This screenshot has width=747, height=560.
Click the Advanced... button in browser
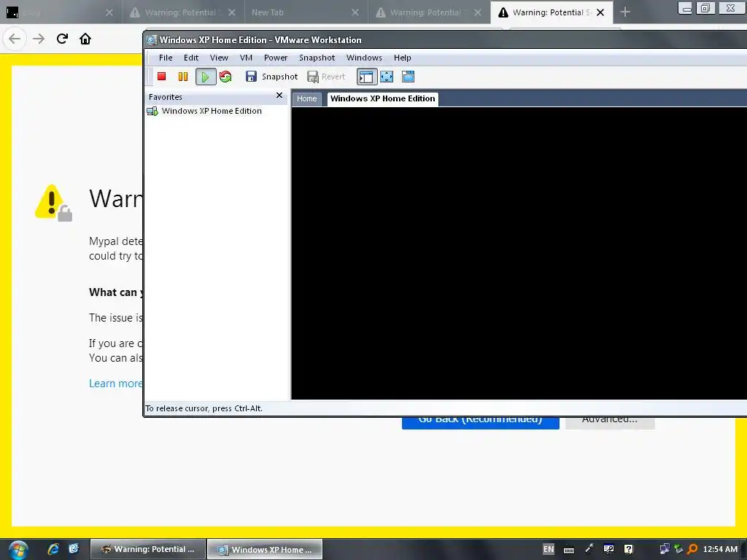[610, 423]
